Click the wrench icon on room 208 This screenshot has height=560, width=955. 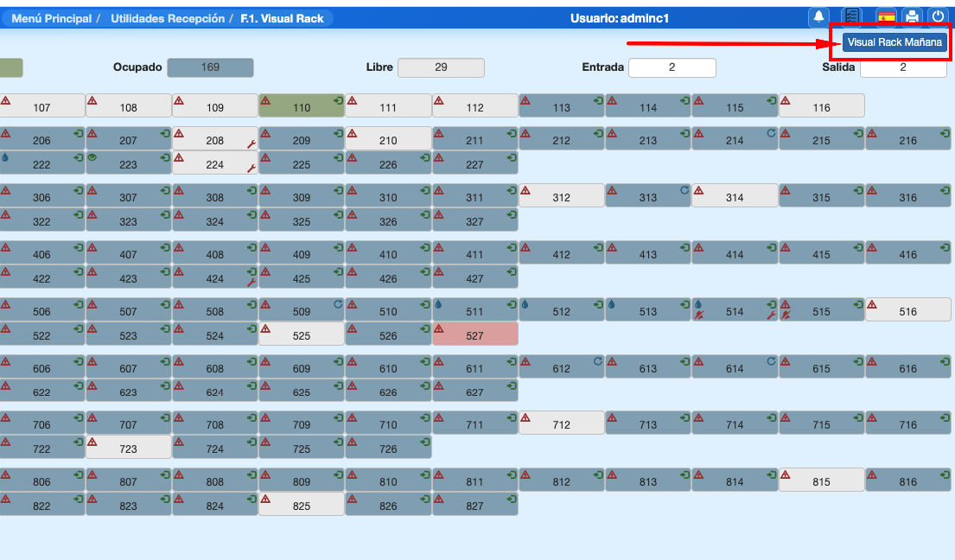[x=251, y=145]
